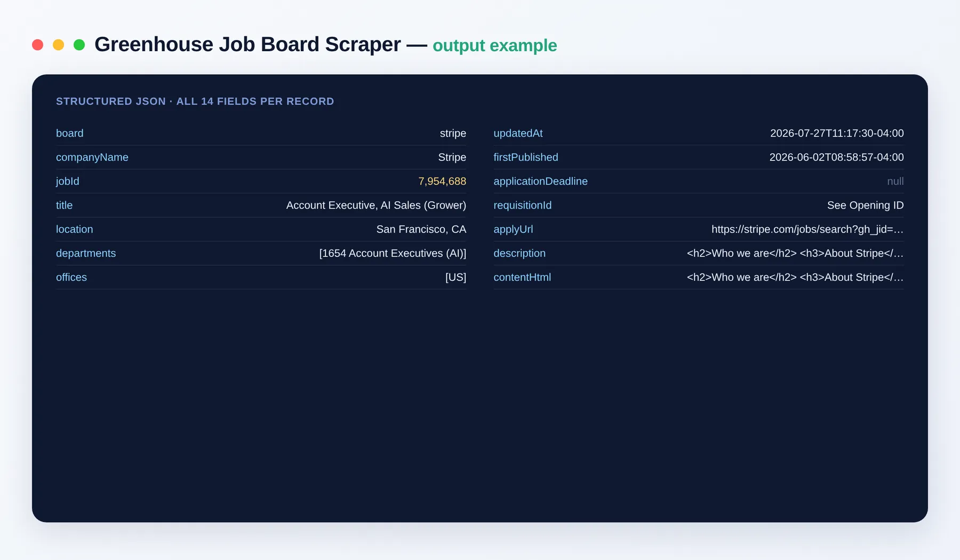Click 'Account Executive, AI Sales (Grower)' value
Screen dimensions: 960x560
[376, 205]
